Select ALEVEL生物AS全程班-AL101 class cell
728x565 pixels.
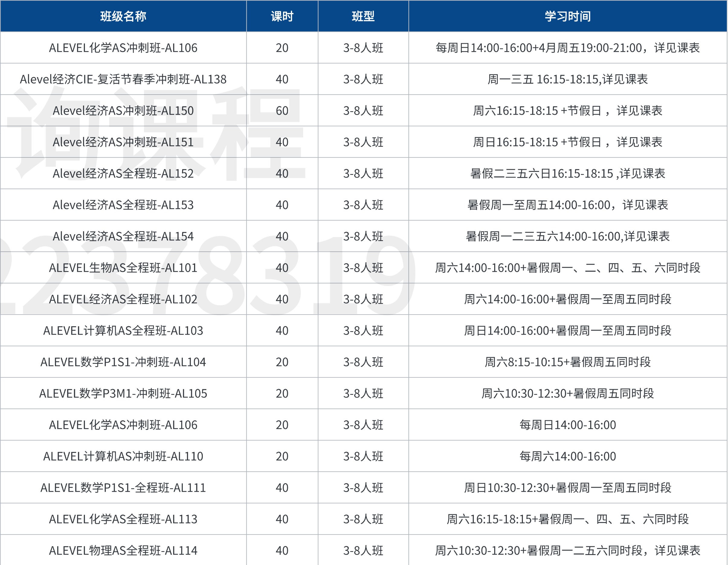coord(123,268)
